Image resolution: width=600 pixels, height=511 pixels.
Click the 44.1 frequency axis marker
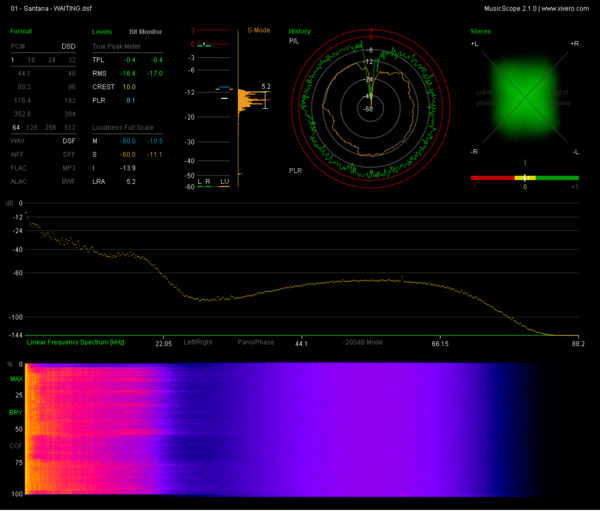coord(301,344)
